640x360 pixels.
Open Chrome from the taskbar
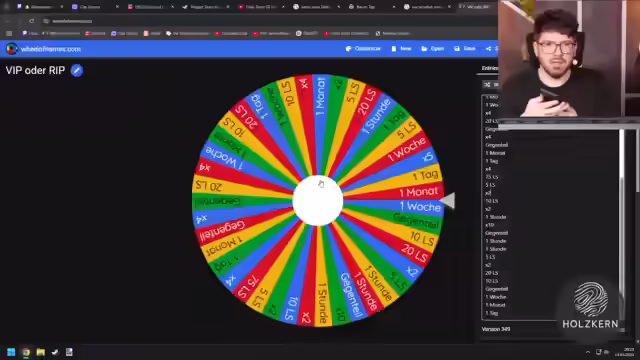click(26, 352)
